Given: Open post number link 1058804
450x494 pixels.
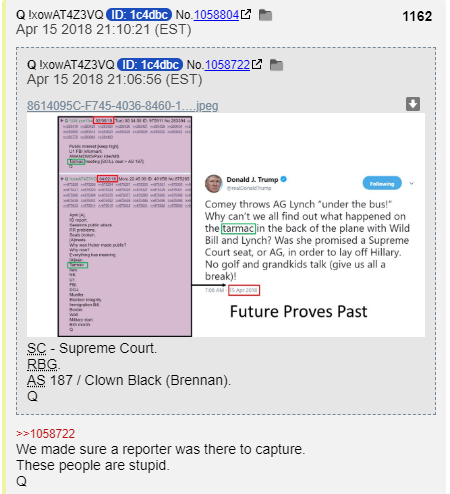Looking at the screenshot, I should tap(216, 15).
